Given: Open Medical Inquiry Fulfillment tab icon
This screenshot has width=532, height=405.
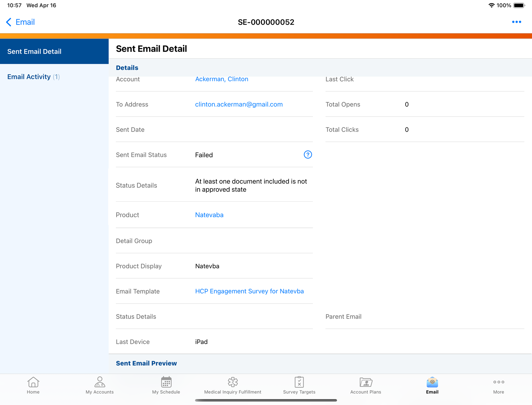Looking at the screenshot, I should coord(233,382).
